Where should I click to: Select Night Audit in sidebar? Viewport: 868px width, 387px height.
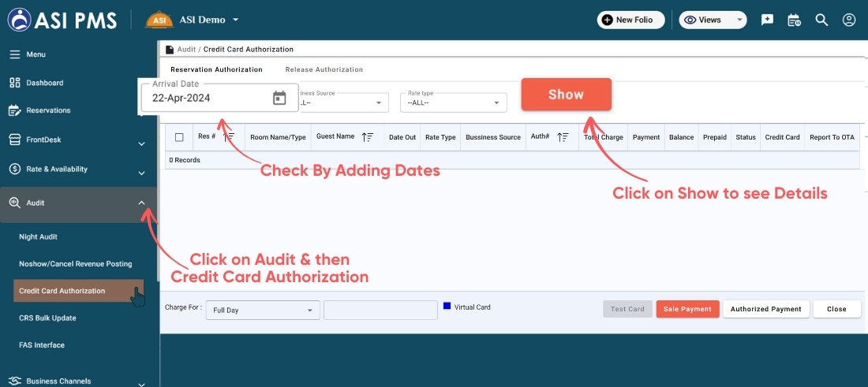click(38, 236)
